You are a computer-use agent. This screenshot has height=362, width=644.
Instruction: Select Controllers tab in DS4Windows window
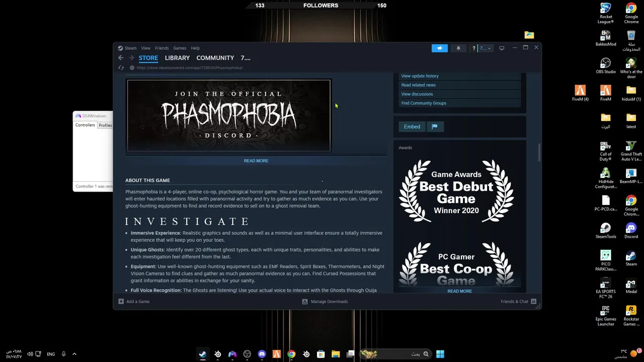85,125
